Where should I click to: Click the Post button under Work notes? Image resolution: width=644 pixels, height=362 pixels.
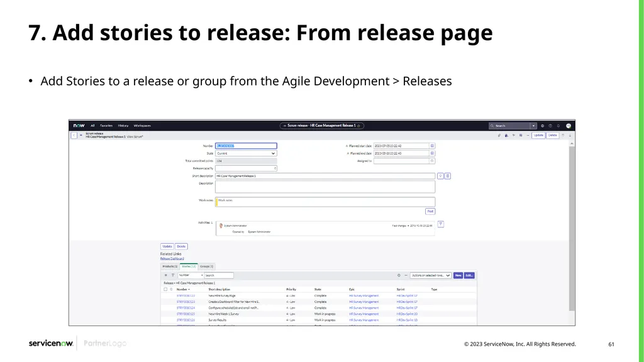(x=430, y=211)
